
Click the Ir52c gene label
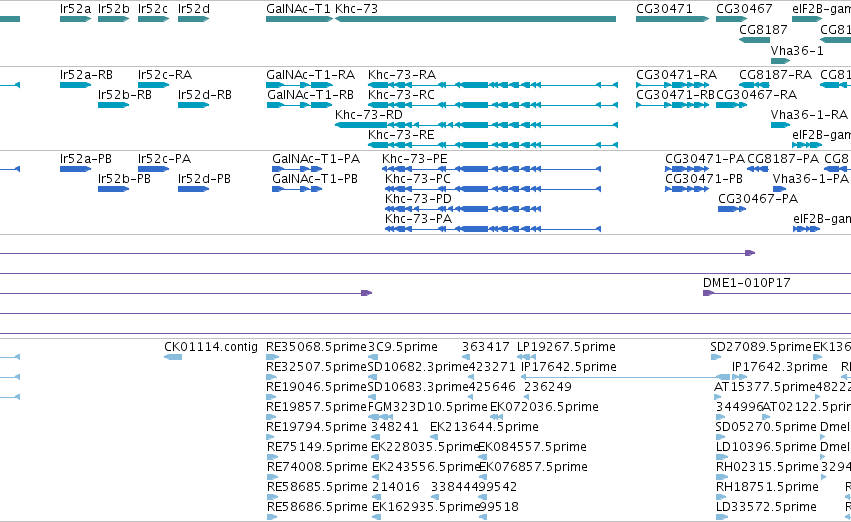pyautogui.click(x=153, y=9)
